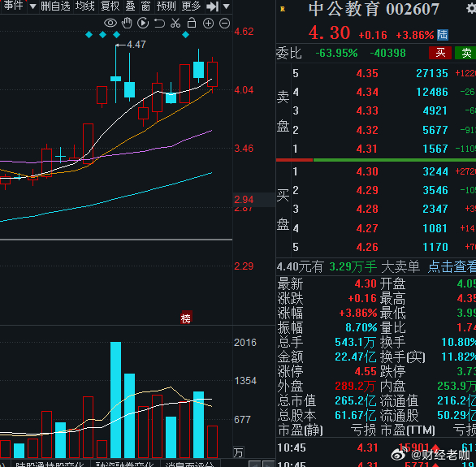Screen dimensions: 476x467
Task: Select sell level 2 price 4.32
Action: 367,130
